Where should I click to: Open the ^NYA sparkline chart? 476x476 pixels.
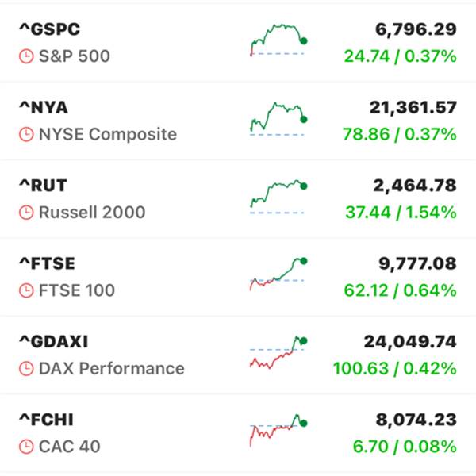[x=278, y=119]
